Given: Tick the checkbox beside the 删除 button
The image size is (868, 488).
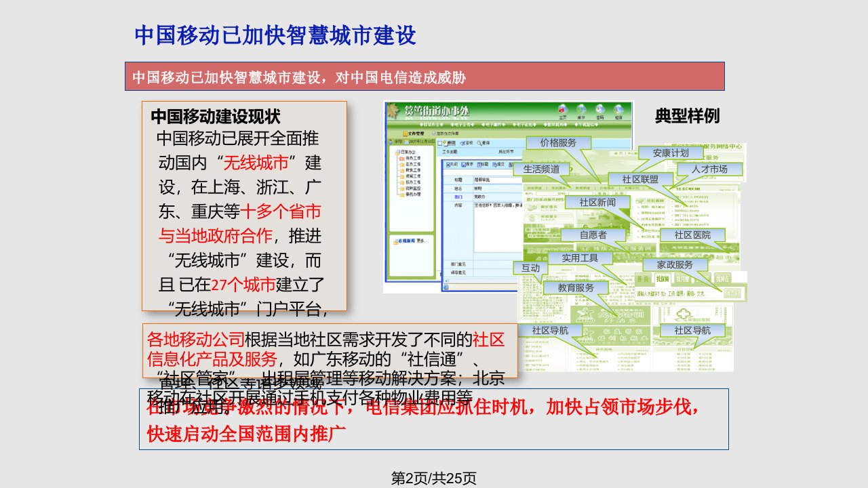Looking at the screenshot, I should [x=440, y=143].
